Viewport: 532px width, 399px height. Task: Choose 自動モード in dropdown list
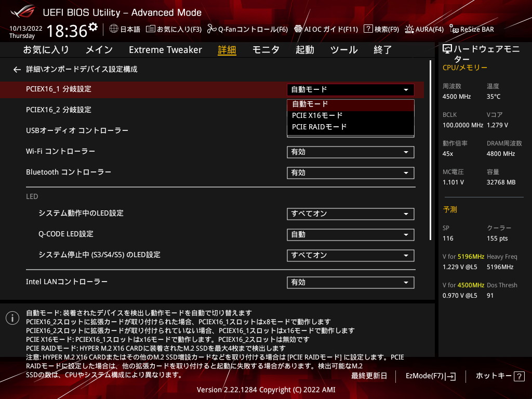click(351, 104)
